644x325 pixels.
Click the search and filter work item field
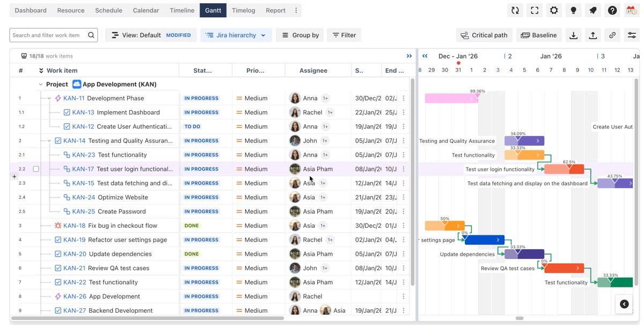[48, 35]
